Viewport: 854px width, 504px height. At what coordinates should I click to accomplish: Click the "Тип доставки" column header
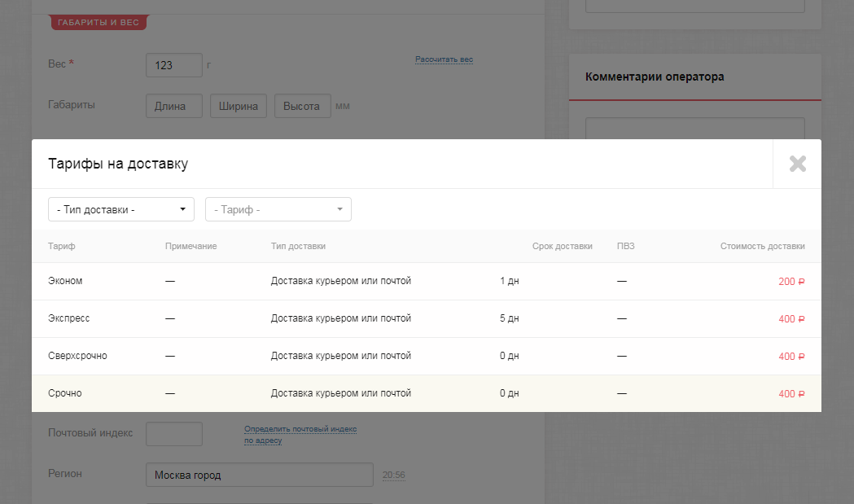point(298,246)
